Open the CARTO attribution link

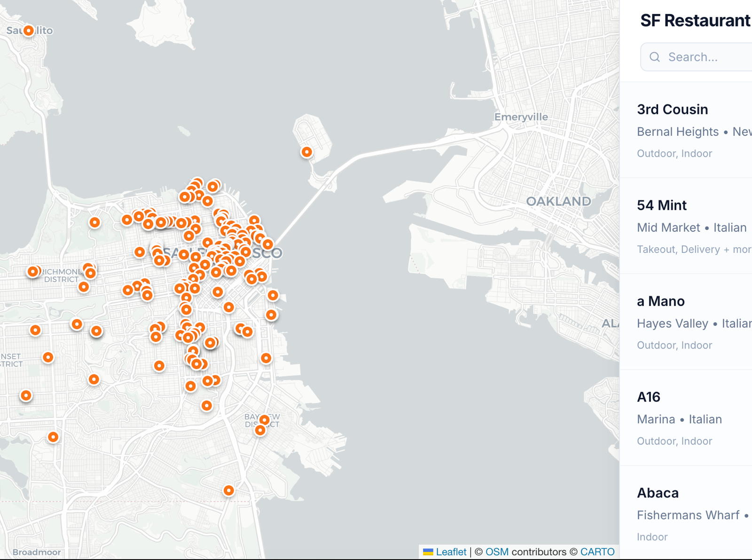click(597, 552)
